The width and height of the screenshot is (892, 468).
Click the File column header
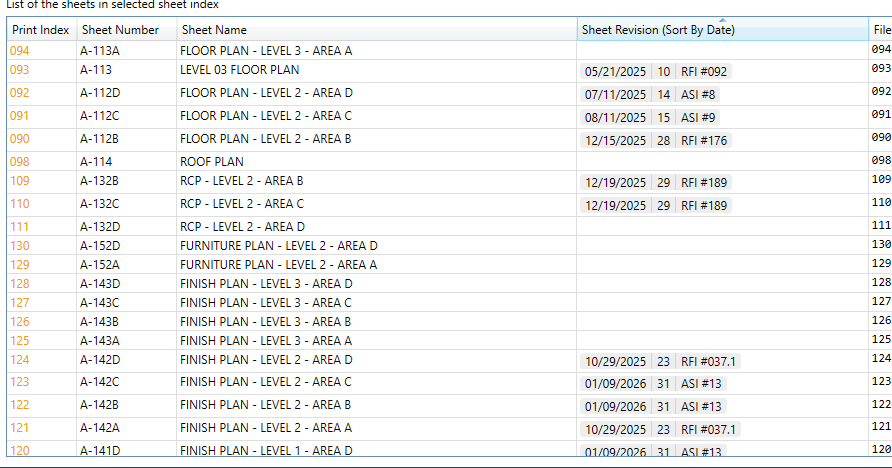click(881, 30)
